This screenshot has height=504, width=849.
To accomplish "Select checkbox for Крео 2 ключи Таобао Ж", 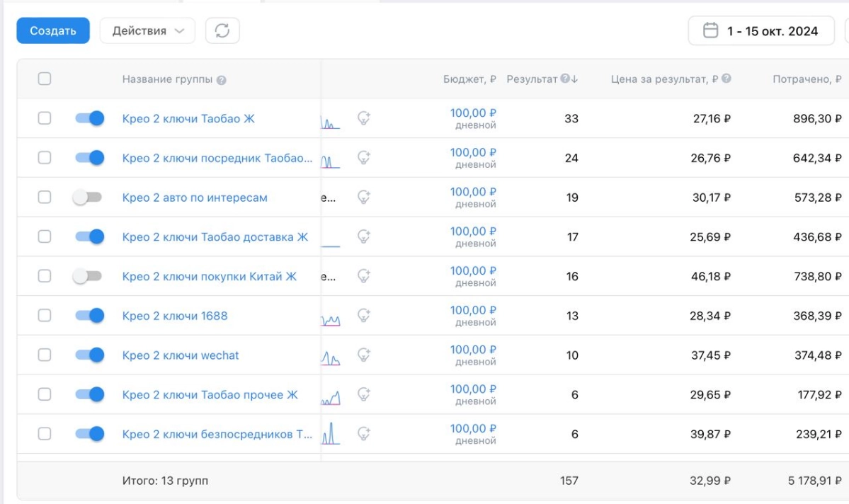I will 45,118.
